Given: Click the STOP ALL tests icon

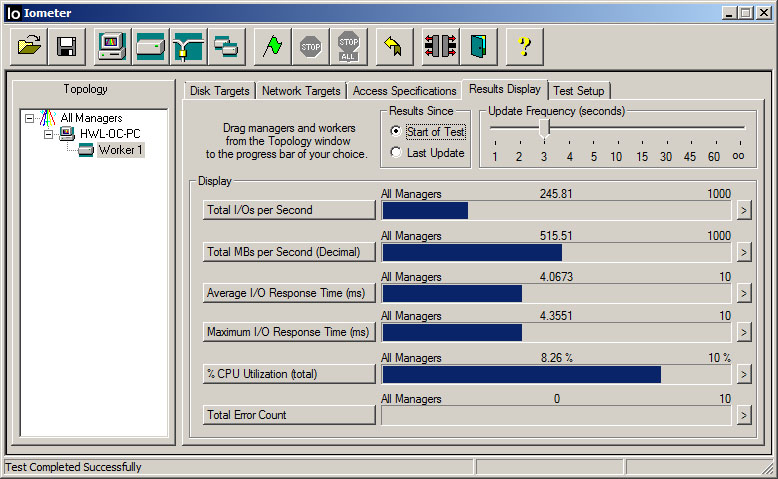Looking at the screenshot, I should point(348,47).
